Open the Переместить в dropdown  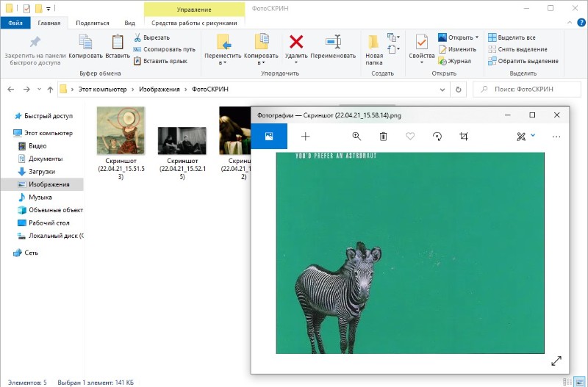coord(223,56)
